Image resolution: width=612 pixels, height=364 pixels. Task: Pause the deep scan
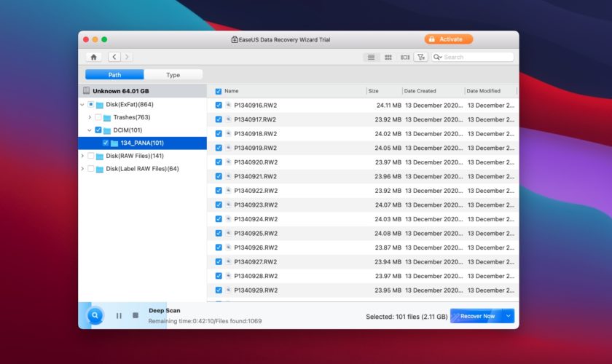click(x=119, y=315)
